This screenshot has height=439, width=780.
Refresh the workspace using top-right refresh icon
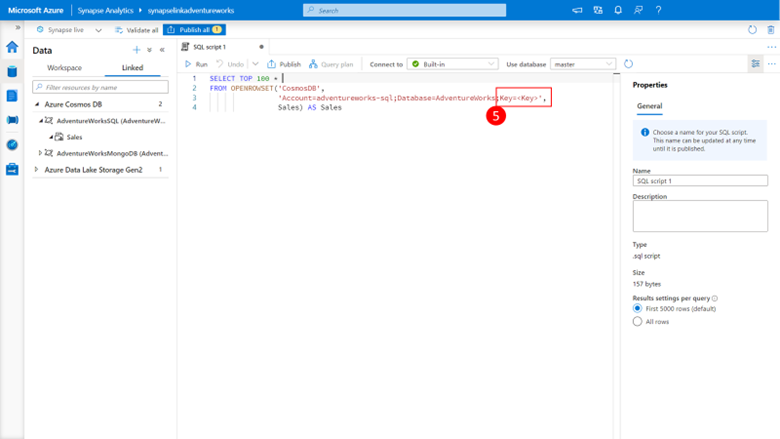752,30
